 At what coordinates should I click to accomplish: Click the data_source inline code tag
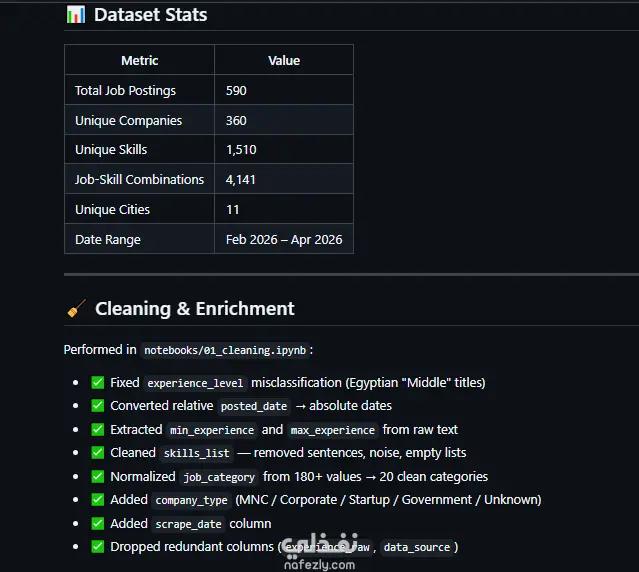pos(417,547)
